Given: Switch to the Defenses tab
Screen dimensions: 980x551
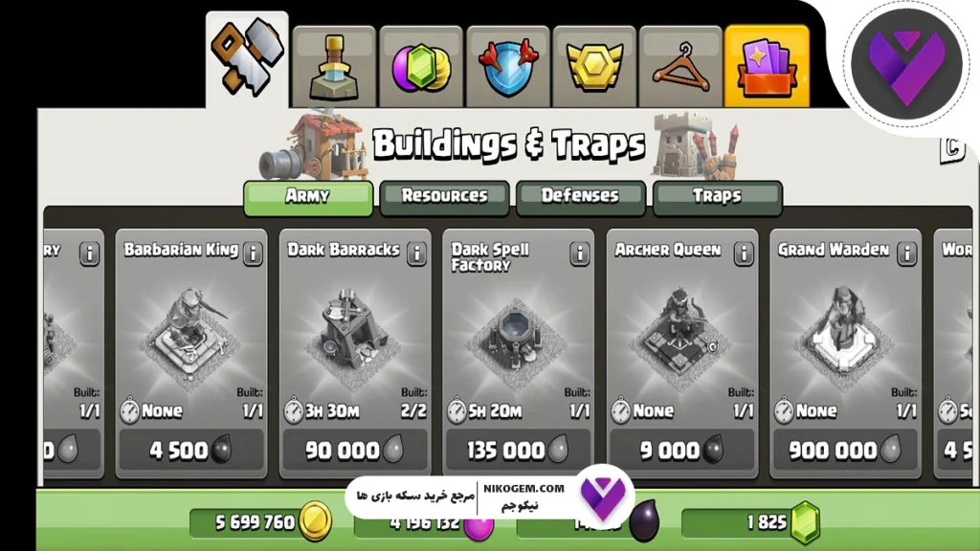Looking at the screenshot, I should [581, 198].
